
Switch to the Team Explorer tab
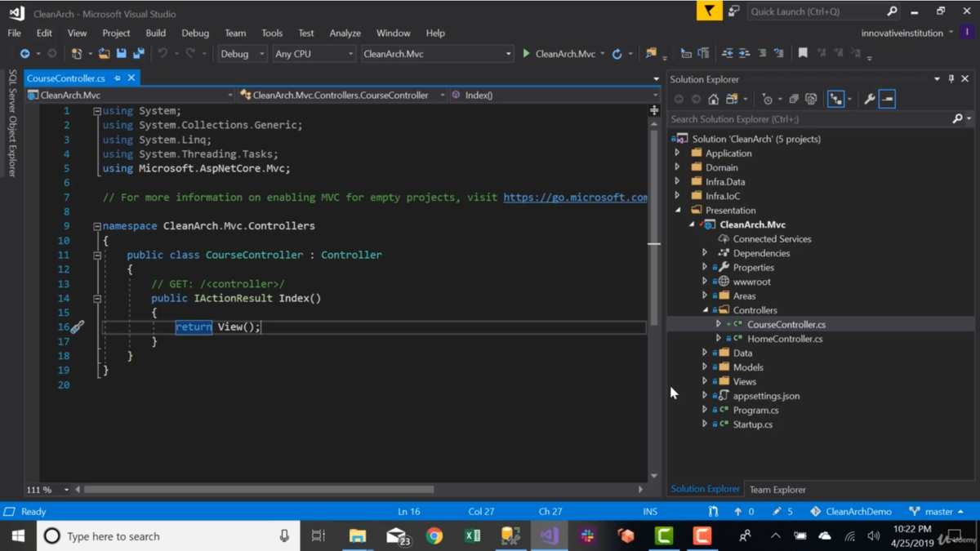click(777, 490)
